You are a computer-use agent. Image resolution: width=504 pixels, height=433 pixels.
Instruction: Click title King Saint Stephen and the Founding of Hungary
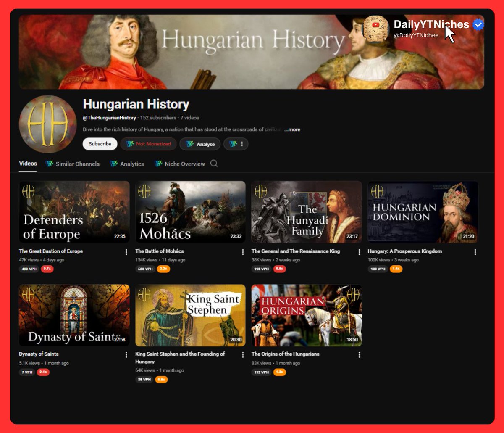tap(180, 358)
